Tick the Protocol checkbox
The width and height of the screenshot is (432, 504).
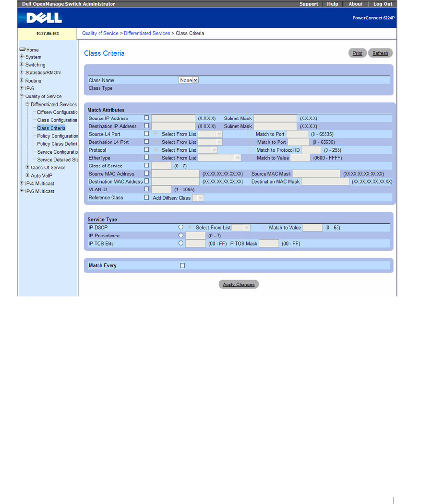pyautogui.click(x=146, y=150)
